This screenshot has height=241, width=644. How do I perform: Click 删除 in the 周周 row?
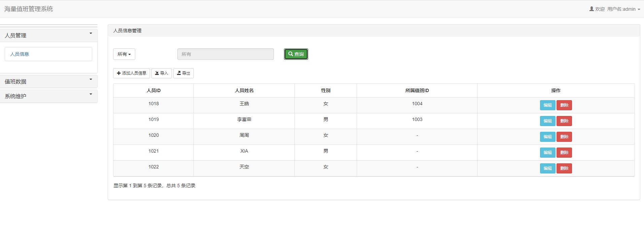pyautogui.click(x=564, y=137)
